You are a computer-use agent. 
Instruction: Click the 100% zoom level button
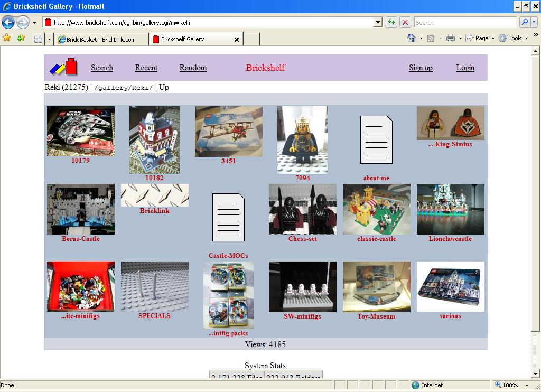[506, 385]
